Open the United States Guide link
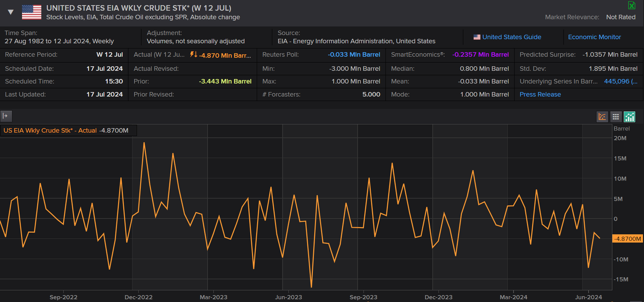The width and height of the screenshot is (644, 302). pos(512,37)
